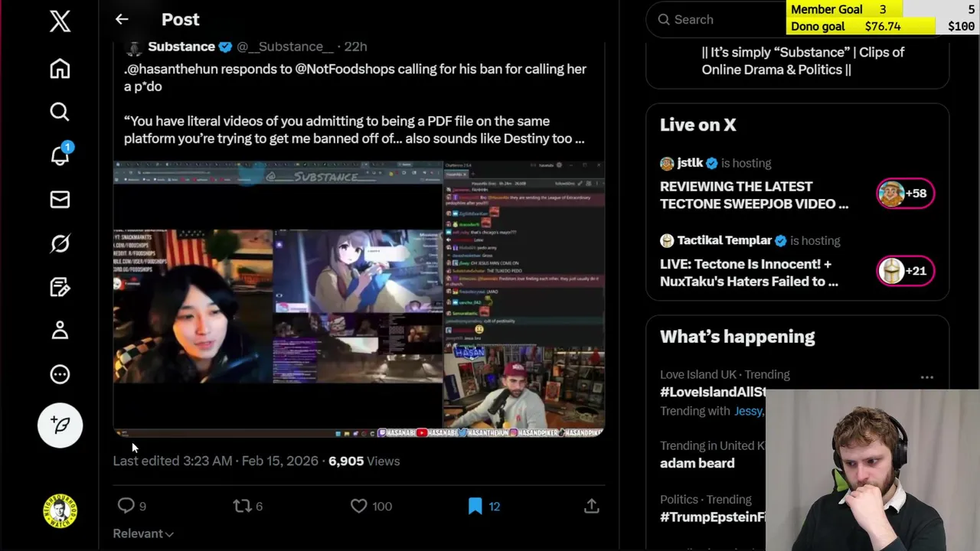This screenshot has height=551, width=980.
Task: Open the adam beard trending topic
Action: point(697,463)
